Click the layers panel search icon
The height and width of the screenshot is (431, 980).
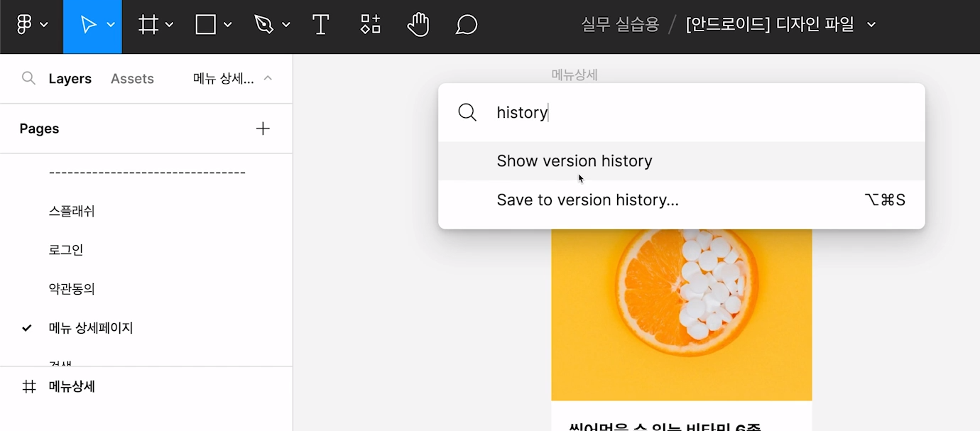[28, 78]
